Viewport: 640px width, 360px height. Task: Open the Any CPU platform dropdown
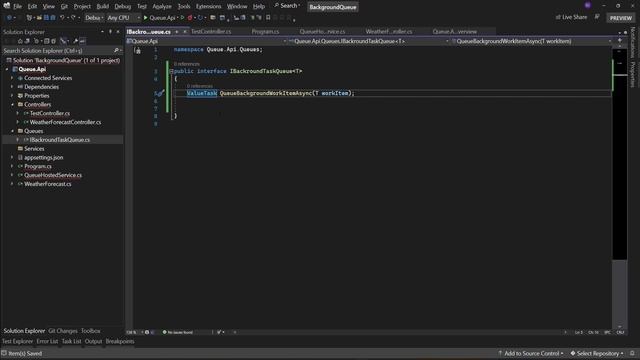pos(123,18)
